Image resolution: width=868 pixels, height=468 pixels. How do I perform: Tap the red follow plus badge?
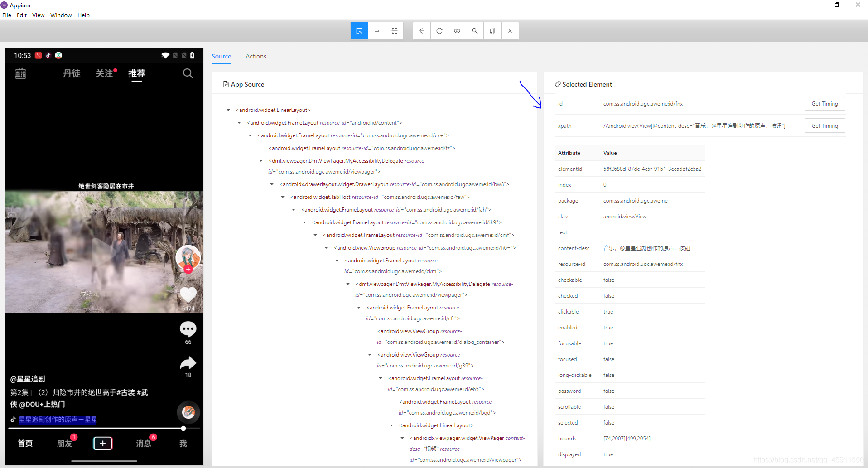(x=188, y=269)
